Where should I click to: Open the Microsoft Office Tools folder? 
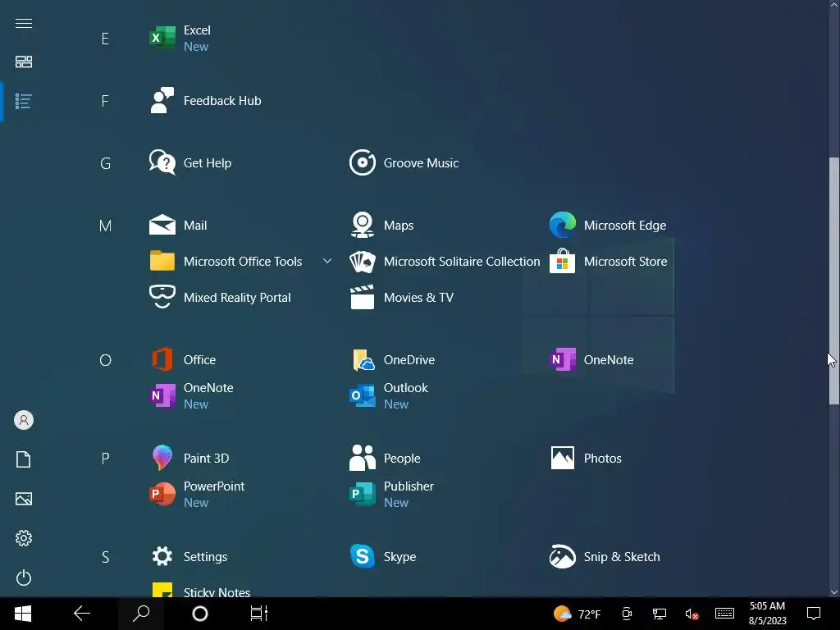(226, 262)
